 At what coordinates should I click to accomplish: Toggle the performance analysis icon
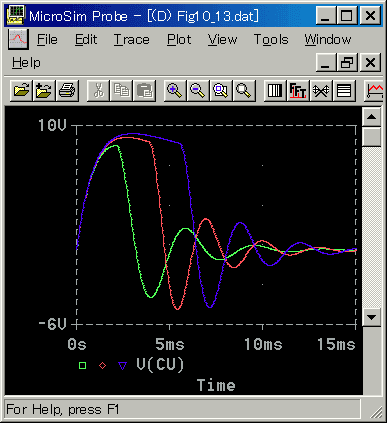pyautogui.click(x=321, y=90)
